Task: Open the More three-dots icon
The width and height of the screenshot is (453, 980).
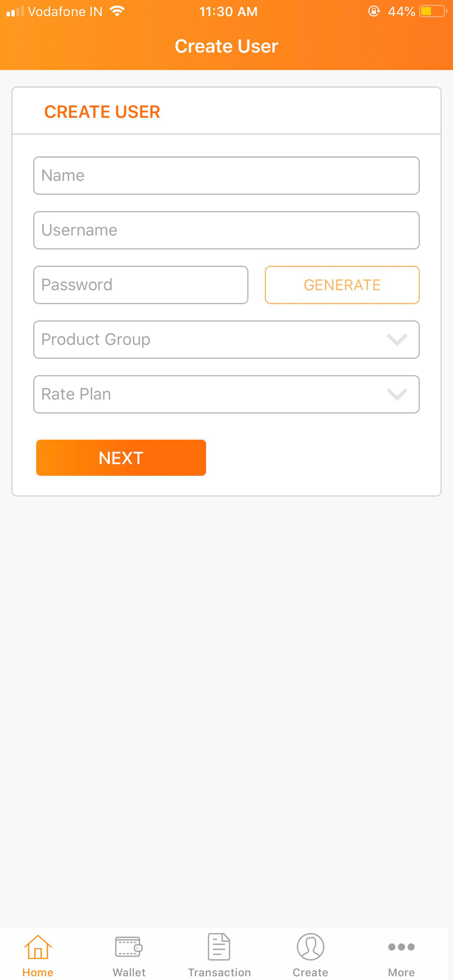Action: click(402, 947)
